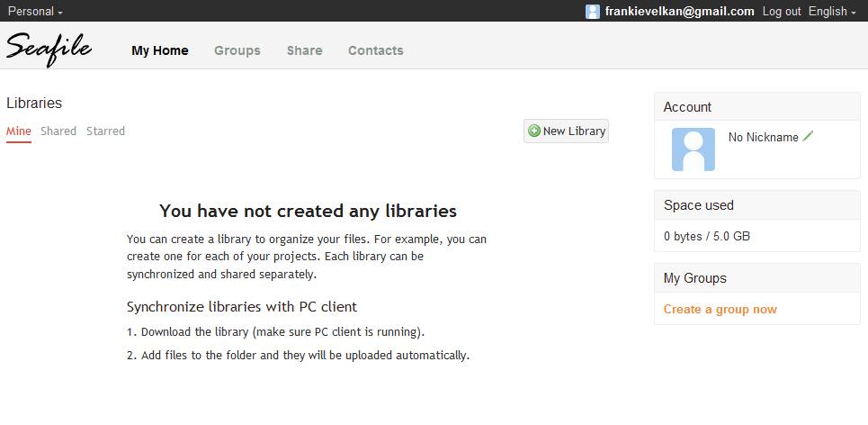Open the English language dropdown
The width and height of the screenshot is (868, 425).
tap(832, 11)
